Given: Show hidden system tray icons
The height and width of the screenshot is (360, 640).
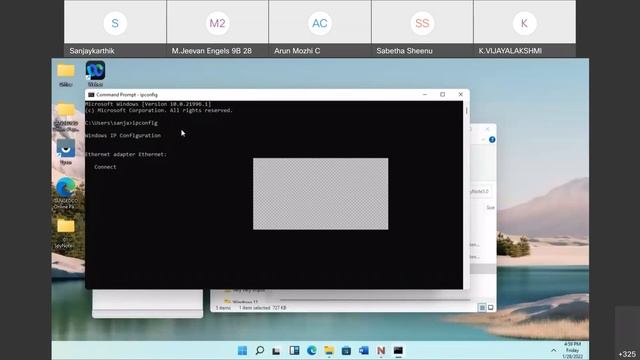Looking at the screenshot, I should coord(553,351).
